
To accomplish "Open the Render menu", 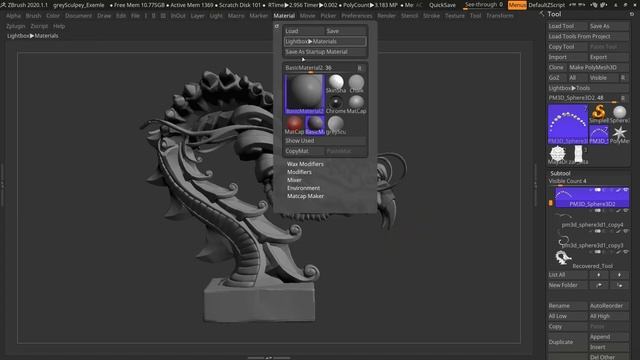I will coord(387,16).
